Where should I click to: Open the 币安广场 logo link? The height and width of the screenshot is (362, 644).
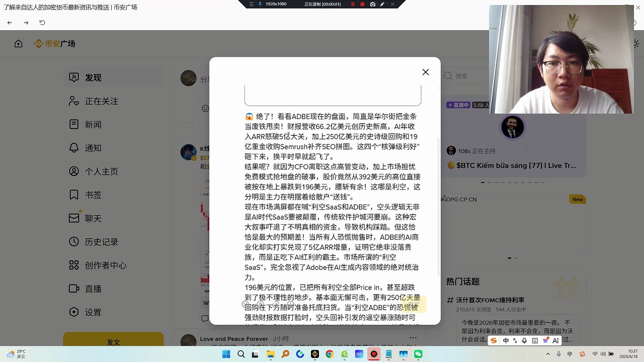click(x=54, y=44)
